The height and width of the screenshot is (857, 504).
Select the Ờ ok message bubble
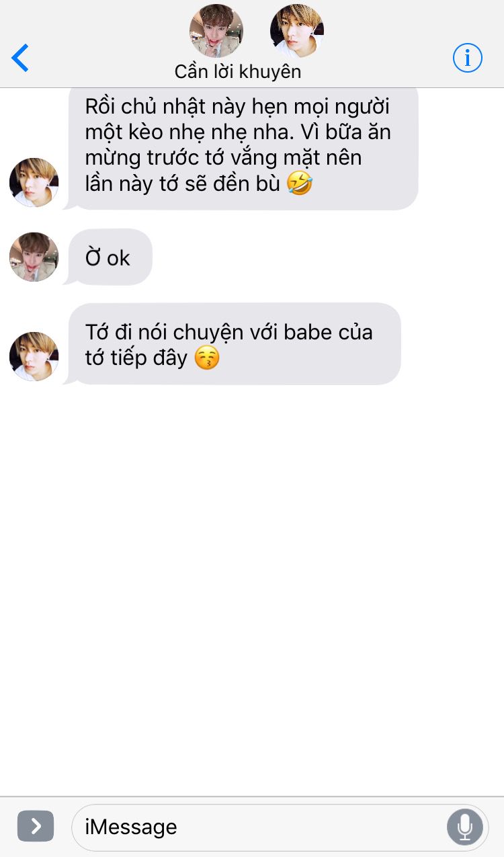point(110,257)
